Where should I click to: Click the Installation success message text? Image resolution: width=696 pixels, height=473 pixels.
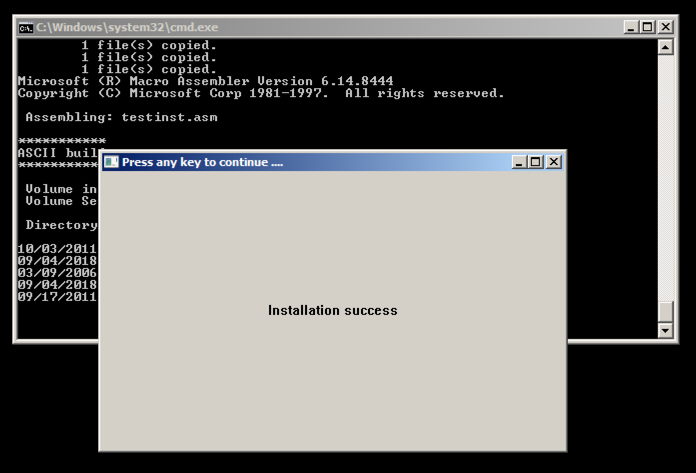tap(332, 311)
